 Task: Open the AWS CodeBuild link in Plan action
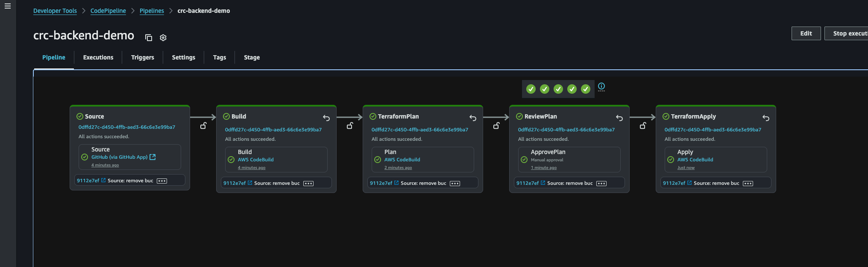[x=402, y=160]
